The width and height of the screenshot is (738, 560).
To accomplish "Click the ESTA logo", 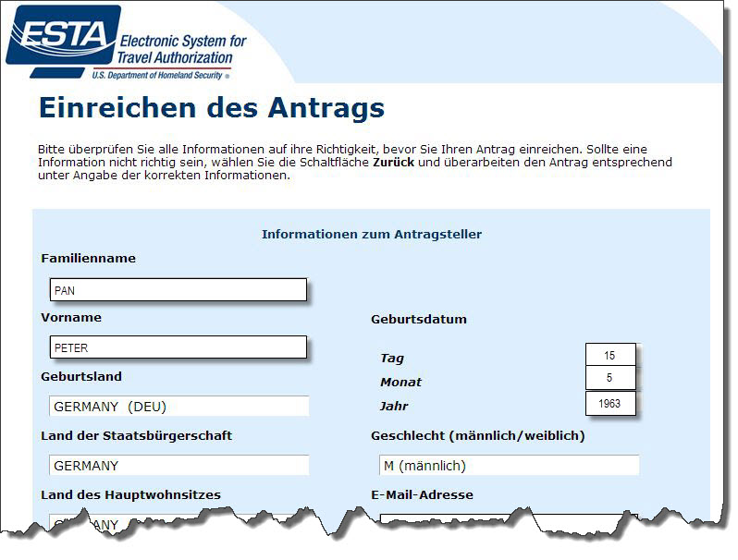I will point(63,41).
